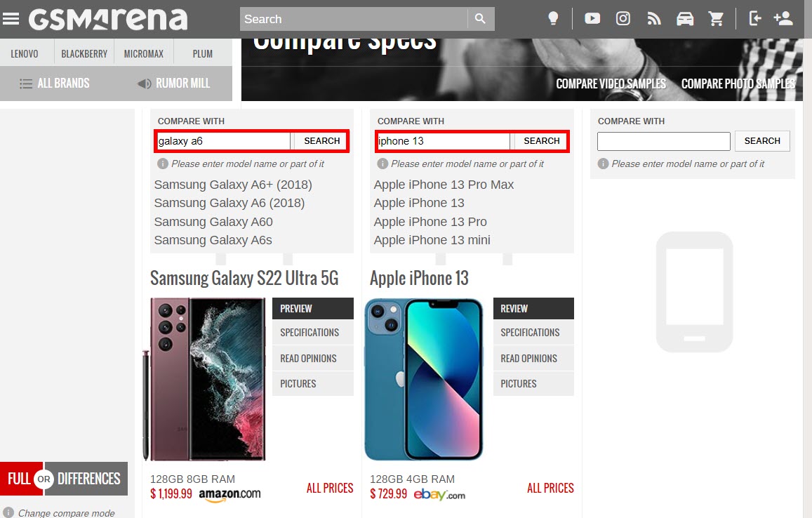Screen dimensions: 812x518
Task: Open the merch shopping cart icon
Action: 716,19
